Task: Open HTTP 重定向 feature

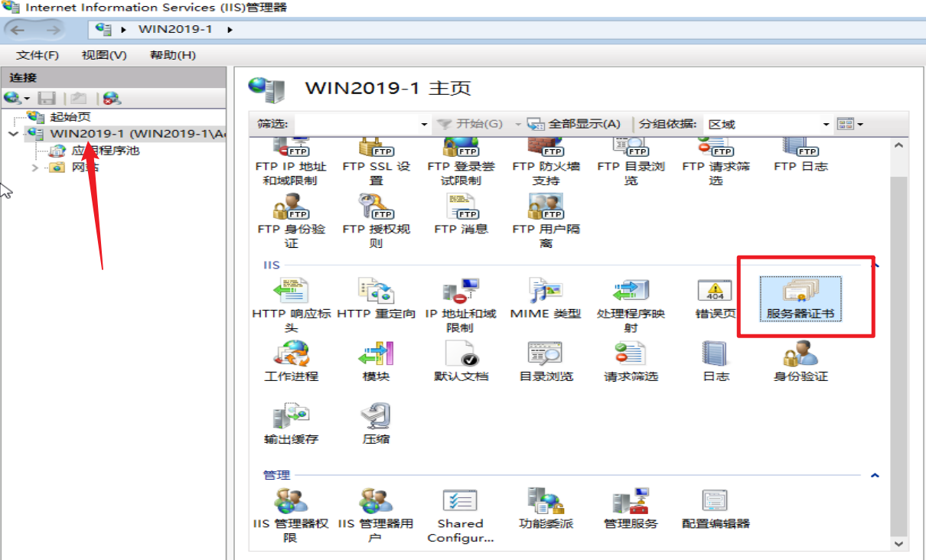Action: (376, 299)
